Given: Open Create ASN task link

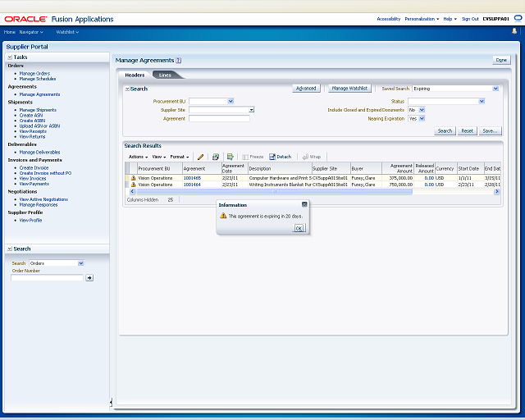Looking at the screenshot, I should coord(31,115).
